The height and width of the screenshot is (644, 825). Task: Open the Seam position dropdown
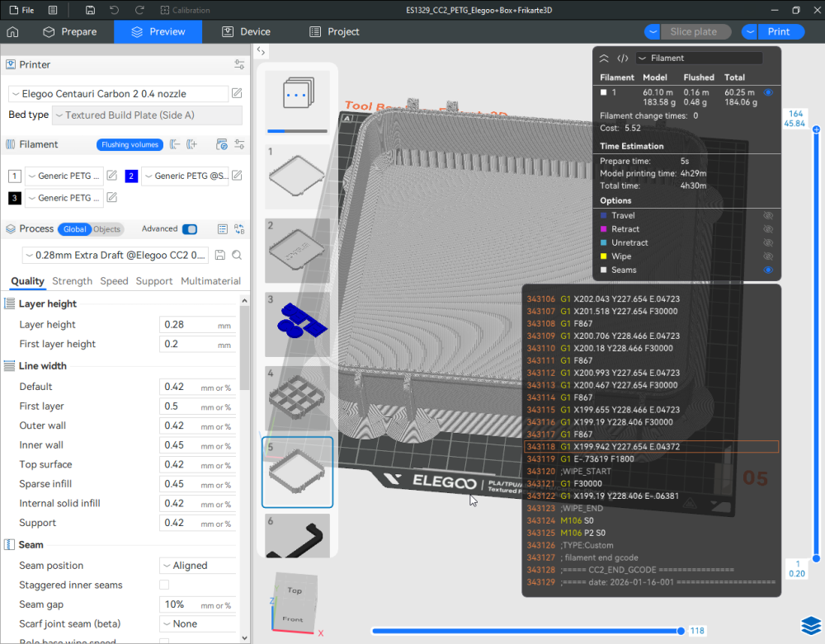198,566
